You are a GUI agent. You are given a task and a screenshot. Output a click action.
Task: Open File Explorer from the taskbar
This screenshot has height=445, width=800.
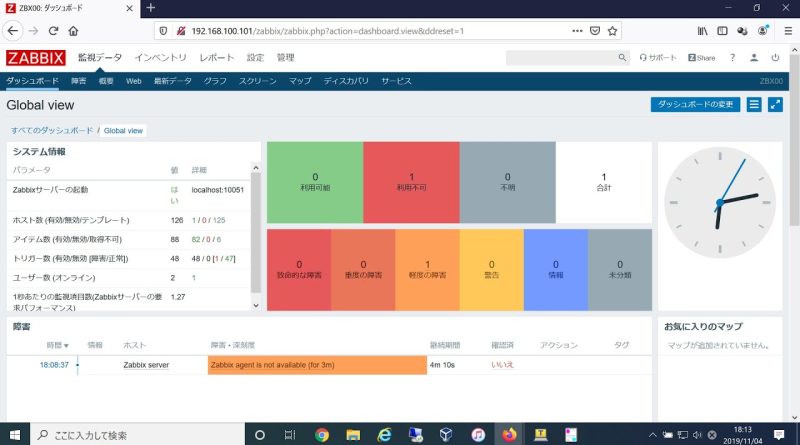[x=353, y=435]
